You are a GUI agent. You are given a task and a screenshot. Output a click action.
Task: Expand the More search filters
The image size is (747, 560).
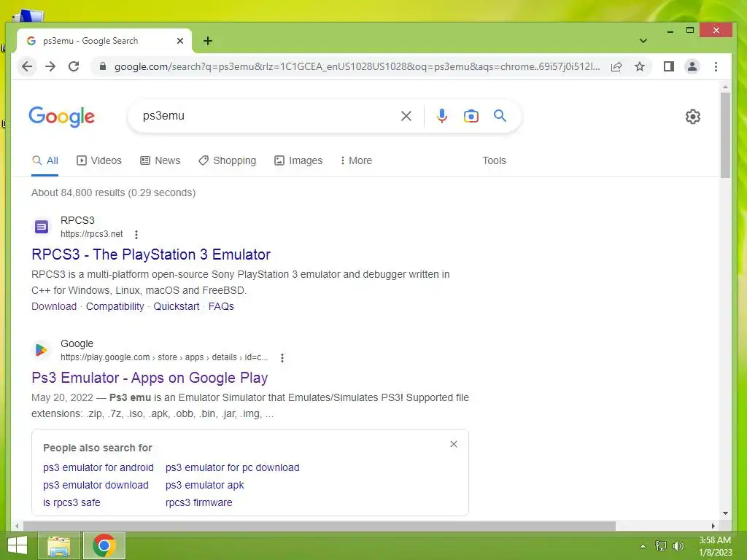(356, 161)
